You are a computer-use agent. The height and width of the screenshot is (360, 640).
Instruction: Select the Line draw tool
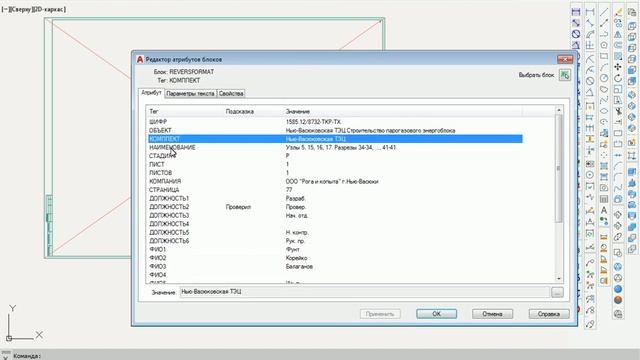pos(604,11)
